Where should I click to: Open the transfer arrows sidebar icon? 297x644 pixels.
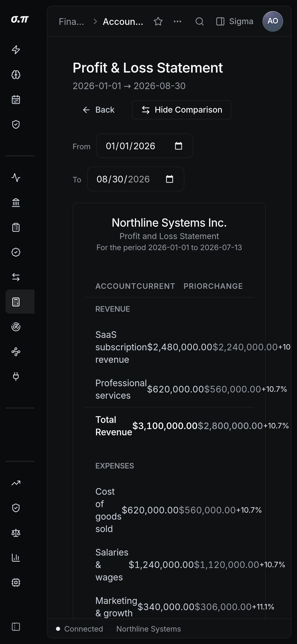coord(16,277)
